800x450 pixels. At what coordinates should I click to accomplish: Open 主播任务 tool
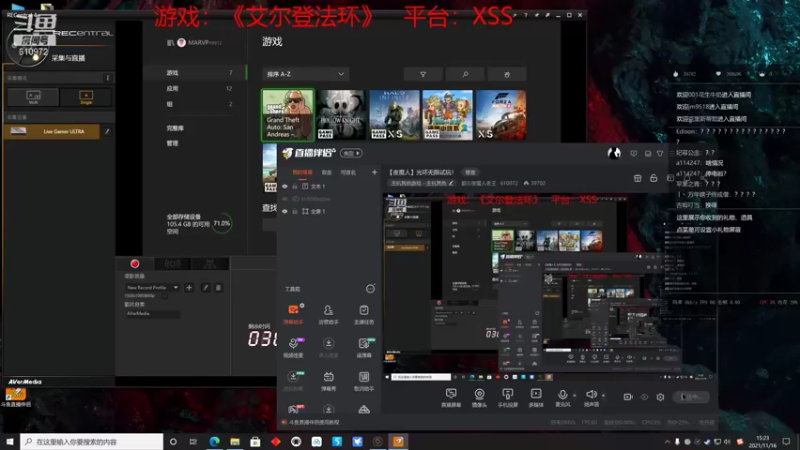[364, 314]
